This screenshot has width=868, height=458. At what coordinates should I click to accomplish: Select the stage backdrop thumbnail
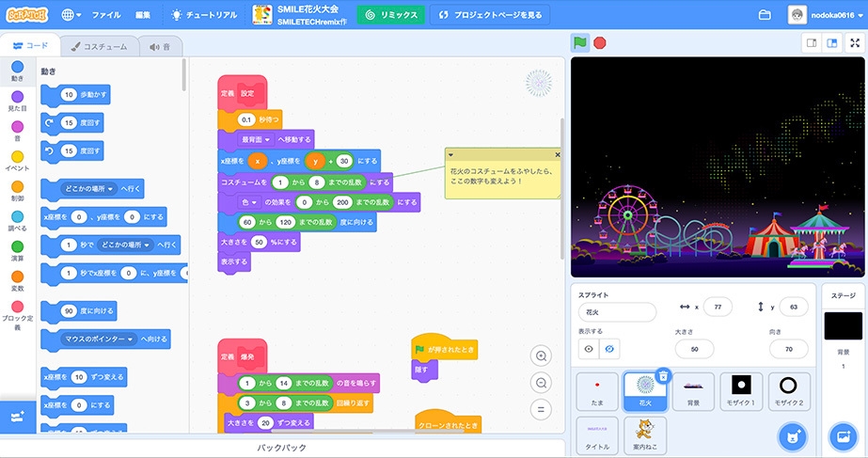pyautogui.click(x=844, y=325)
